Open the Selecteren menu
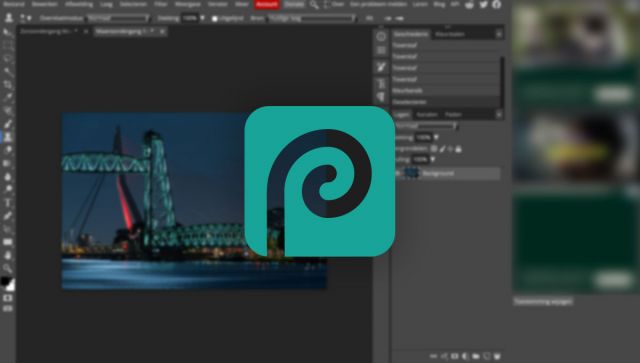 point(133,4)
